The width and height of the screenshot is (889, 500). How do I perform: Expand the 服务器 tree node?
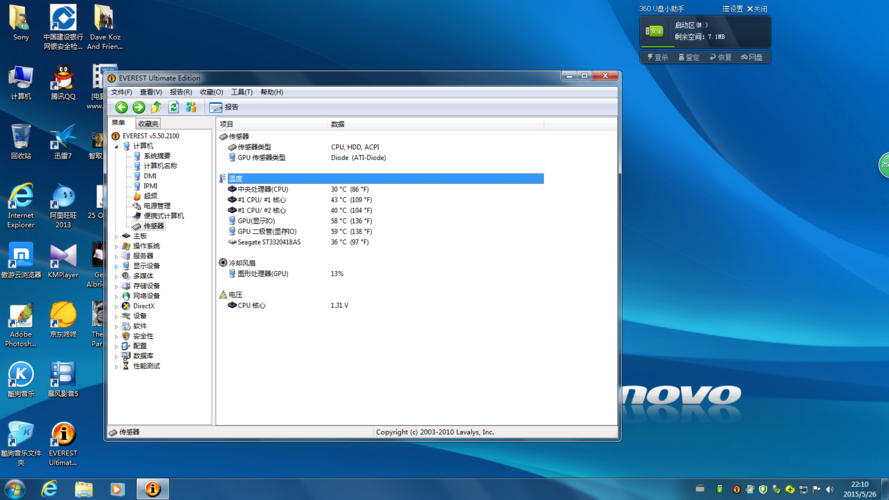(x=117, y=256)
